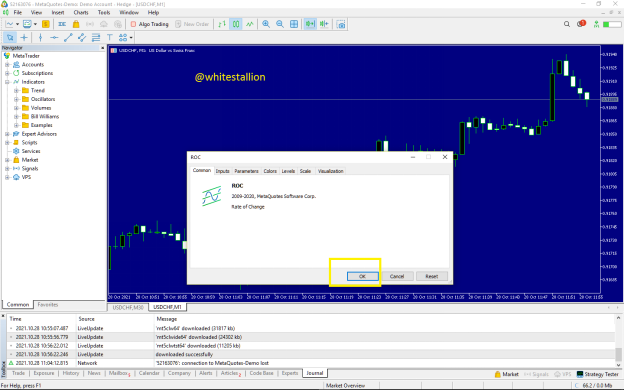The image size is (624, 390).
Task: Open the Insert menu
Action: (x=58, y=13)
